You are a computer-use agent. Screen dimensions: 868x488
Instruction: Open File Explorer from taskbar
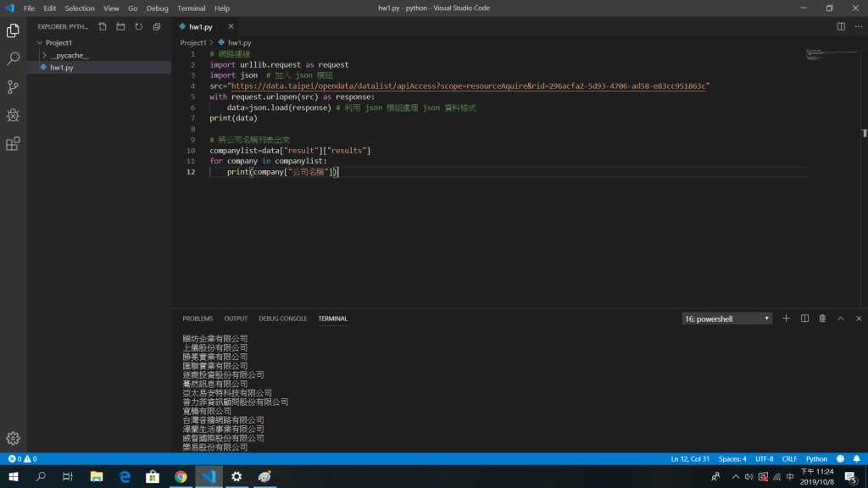tap(97, 476)
